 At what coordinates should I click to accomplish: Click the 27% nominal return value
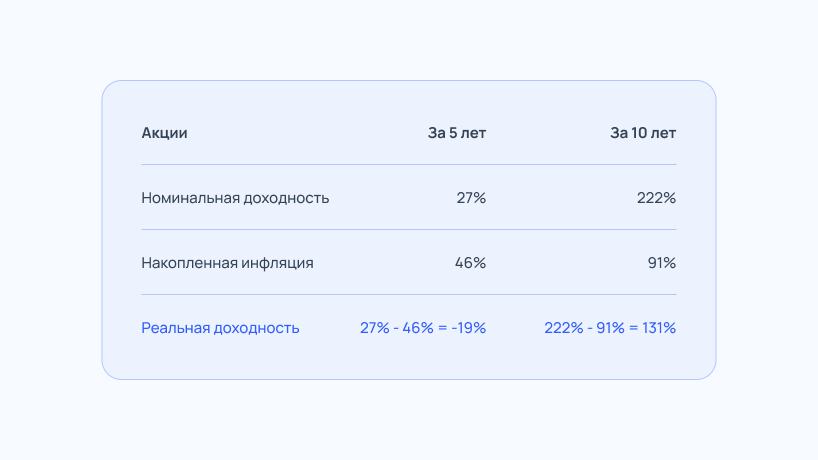click(x=471, y=198)
